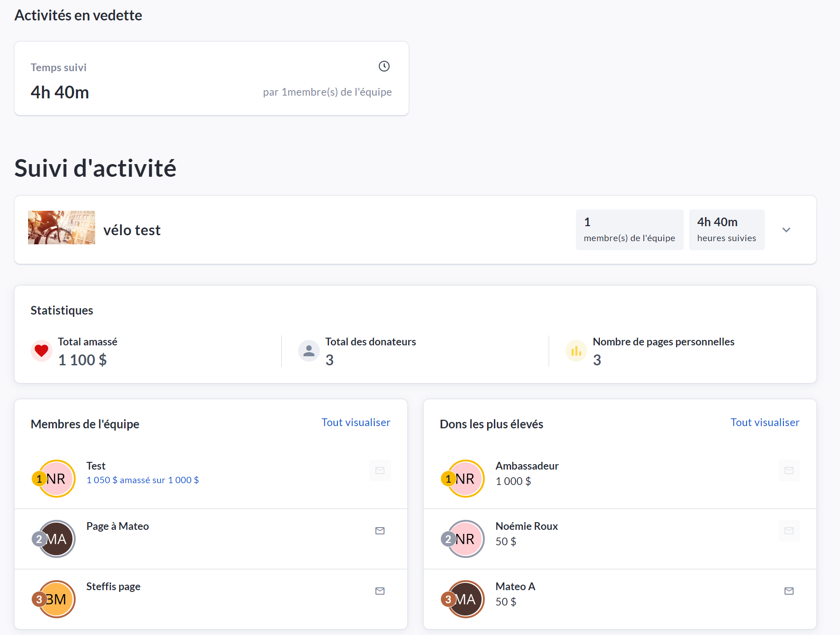The image size is (840, 635).
Task: Email the Page à Mateo member
Action: click(x=380, y=531)
